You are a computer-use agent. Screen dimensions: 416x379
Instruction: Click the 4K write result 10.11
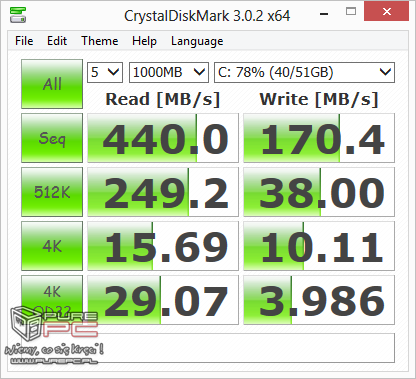[319, 246]
